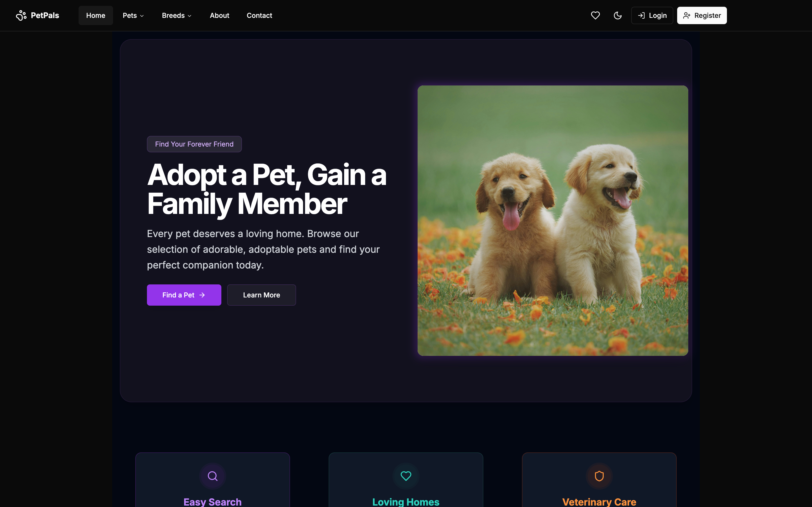Viewport: 812px width, 507px height.
Task: Click the arrow in the Find a Pet button
Action: pos(202,295)
